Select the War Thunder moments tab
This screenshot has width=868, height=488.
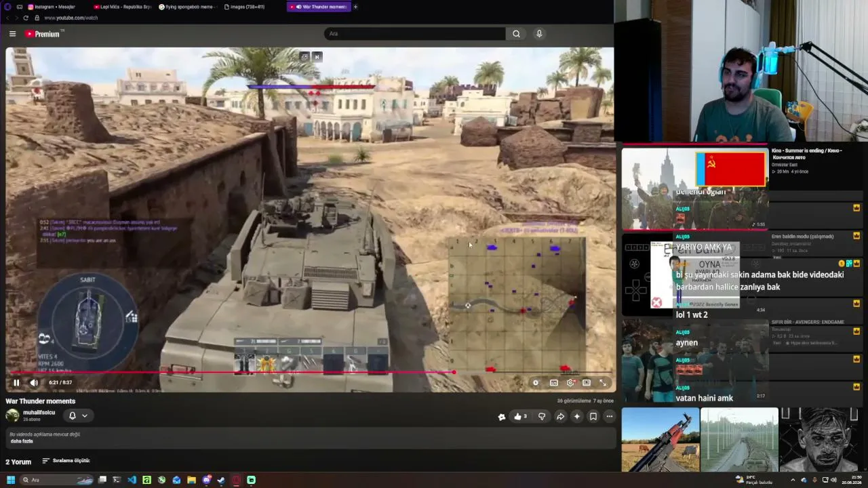(x=319, y=7)
